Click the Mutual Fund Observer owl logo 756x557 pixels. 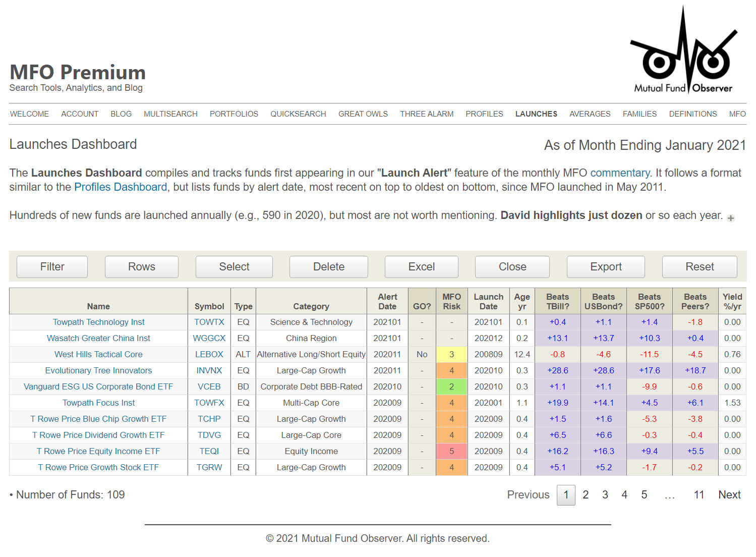683,50
